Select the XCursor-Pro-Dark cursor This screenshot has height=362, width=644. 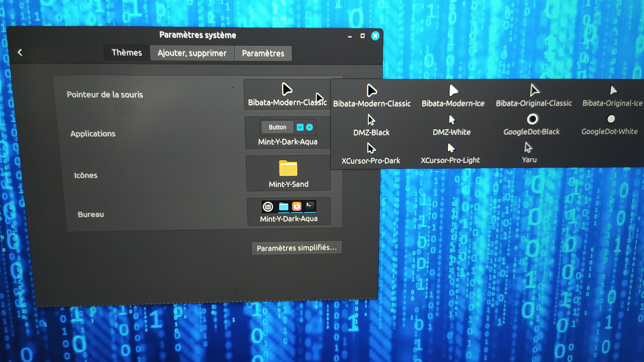[x=371, y=153]
